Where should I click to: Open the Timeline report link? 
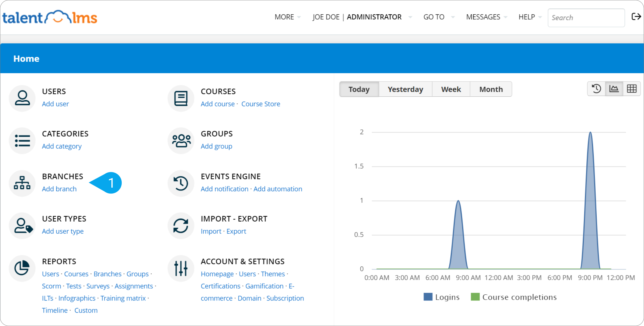click(x=55, y=310)
